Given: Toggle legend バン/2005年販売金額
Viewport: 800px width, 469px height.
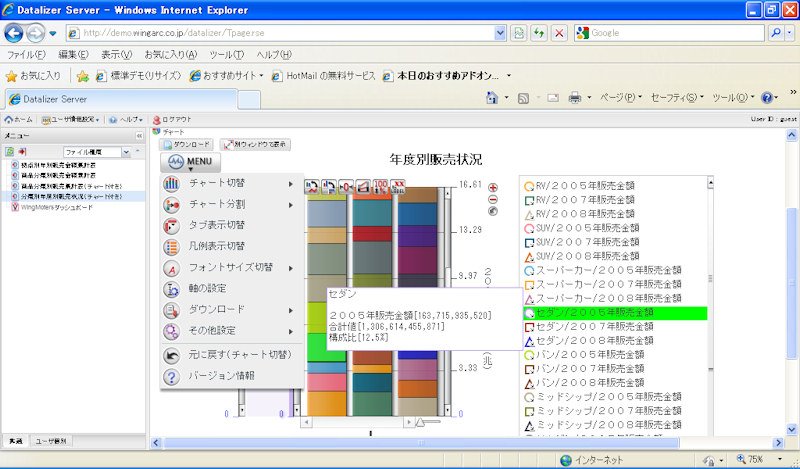Looking at the screenshot, I should [585, 355].
